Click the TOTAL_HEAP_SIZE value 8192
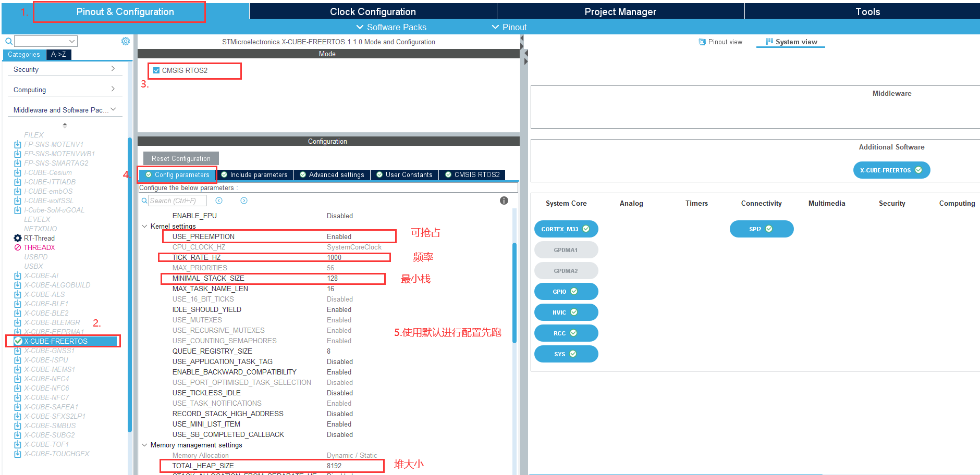The image size is (980, 475). pos(334,466)
